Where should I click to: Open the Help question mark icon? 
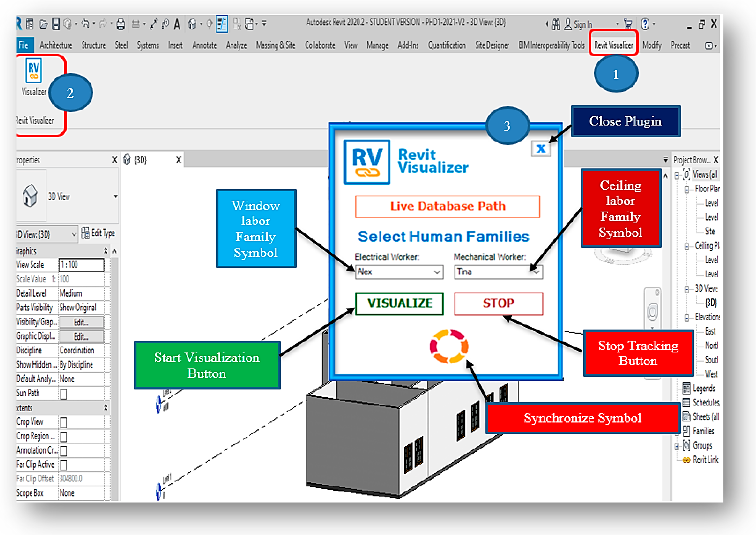coord(645,24)
